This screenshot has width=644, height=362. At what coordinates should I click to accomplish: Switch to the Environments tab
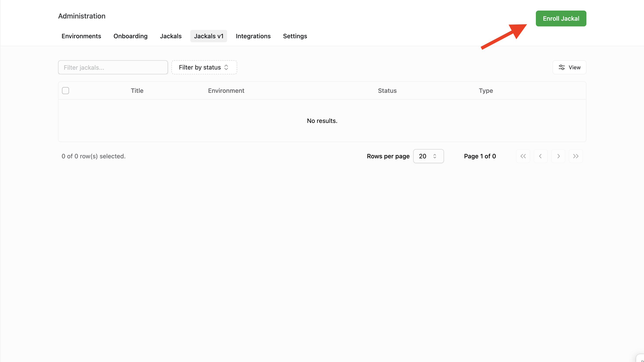(x=81, y=36)
